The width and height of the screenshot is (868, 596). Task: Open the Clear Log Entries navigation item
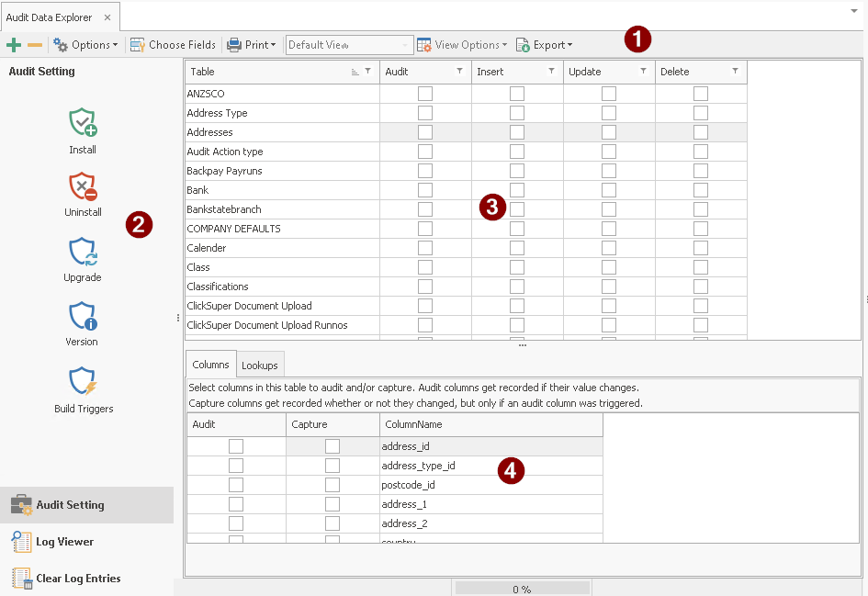pos(87,579)
